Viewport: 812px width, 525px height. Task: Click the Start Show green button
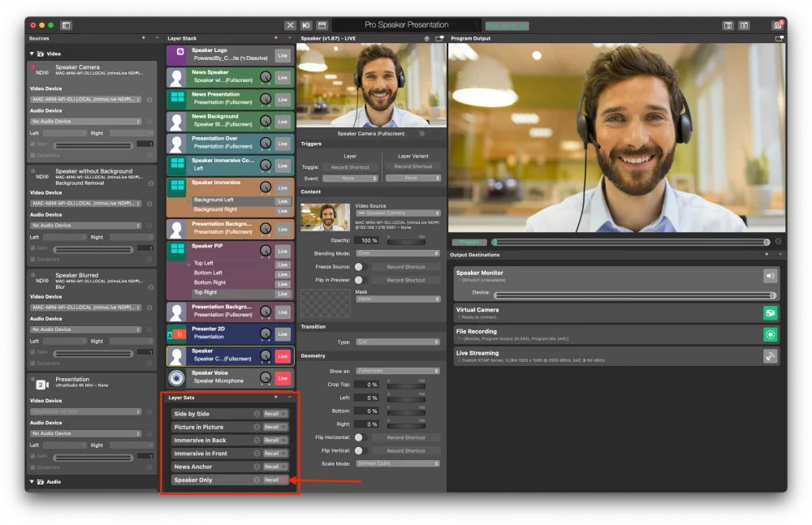(x=507, y=26)
